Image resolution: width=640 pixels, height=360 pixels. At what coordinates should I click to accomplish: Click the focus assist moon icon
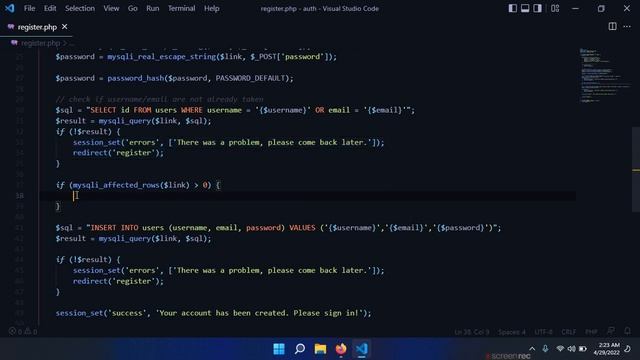628,348
